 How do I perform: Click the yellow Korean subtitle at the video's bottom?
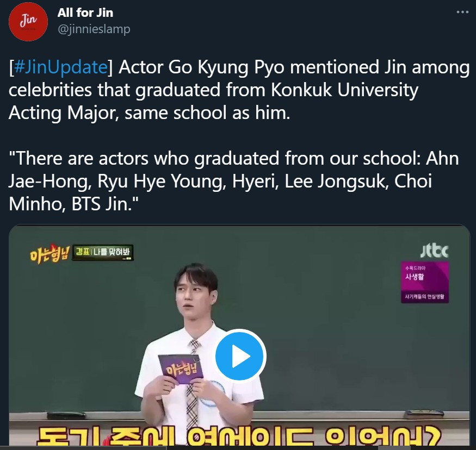(239, 435)
